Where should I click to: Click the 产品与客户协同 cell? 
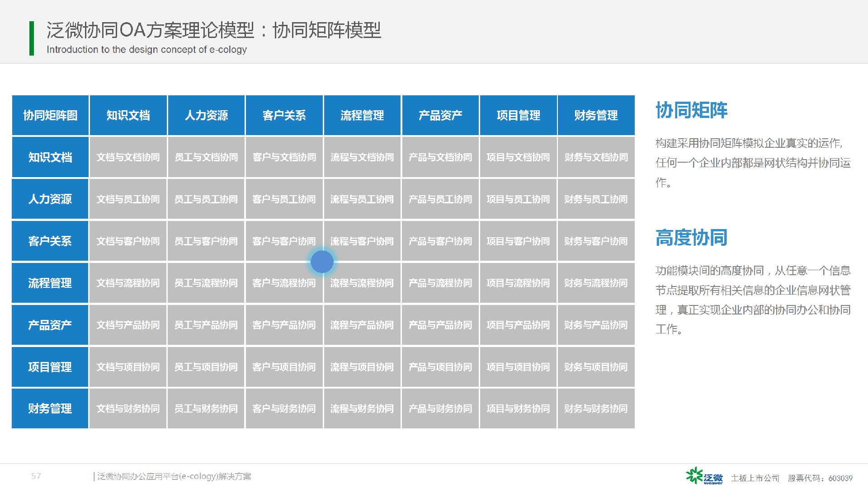[440, 241]
